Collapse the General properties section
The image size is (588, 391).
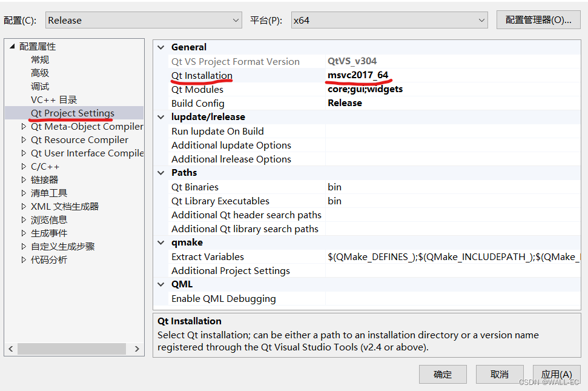[161, 47]
